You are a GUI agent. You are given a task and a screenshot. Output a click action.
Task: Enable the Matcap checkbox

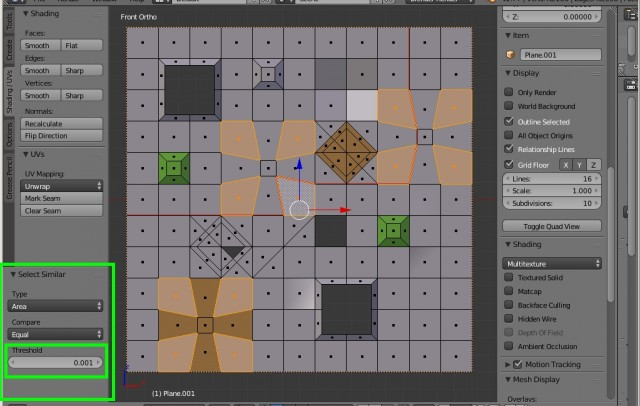(509, 291)
